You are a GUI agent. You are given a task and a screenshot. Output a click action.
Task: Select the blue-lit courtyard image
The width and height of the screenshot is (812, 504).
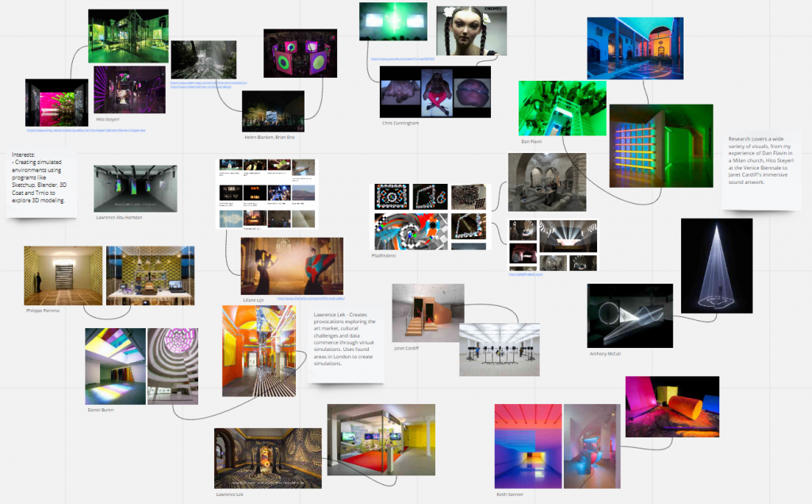point(635,48)
